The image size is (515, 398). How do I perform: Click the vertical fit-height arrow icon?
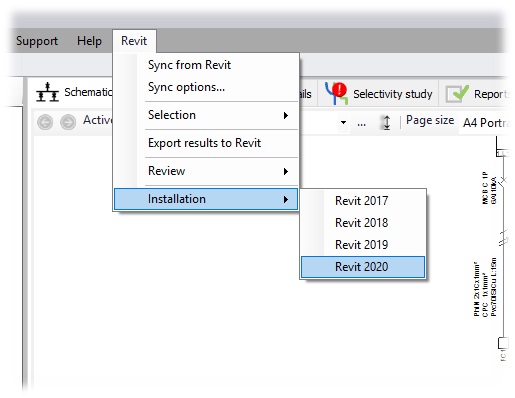coord(386,122)
